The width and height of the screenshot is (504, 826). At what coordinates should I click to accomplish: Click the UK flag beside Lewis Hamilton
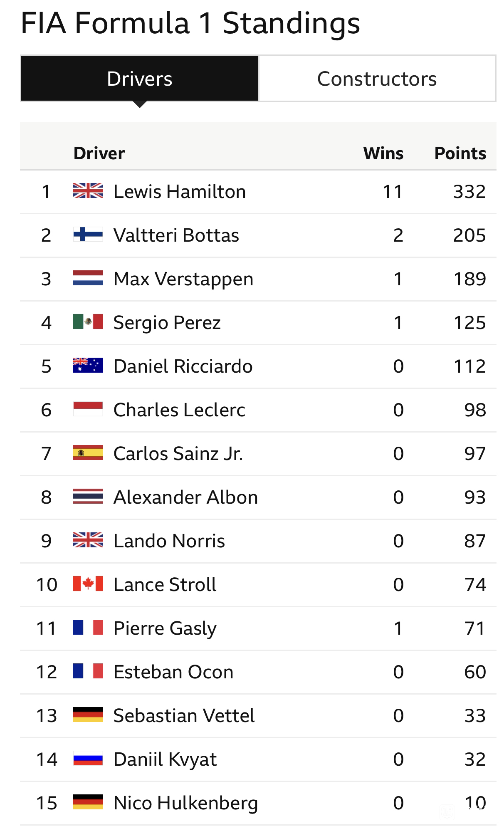click(88, 190)
